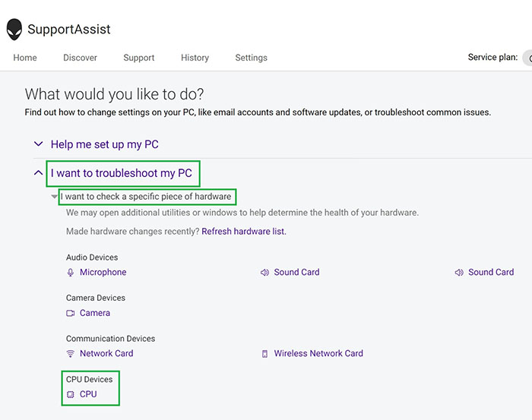
Task: Click the rightmost Sound Card speaker icon
Action: (x=459, y=273)
